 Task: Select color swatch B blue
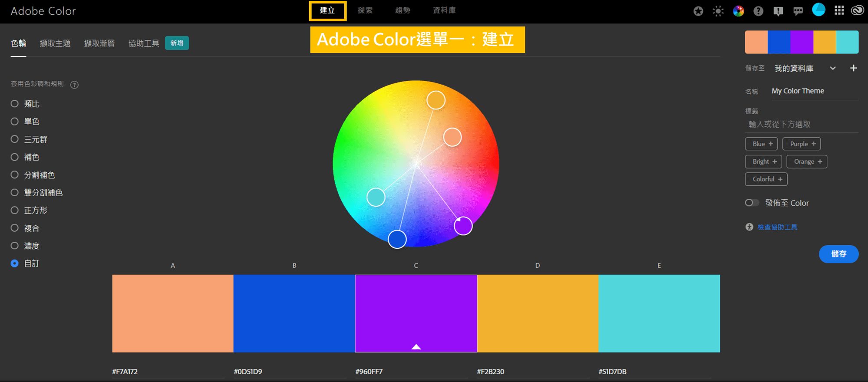pos(294,313)
